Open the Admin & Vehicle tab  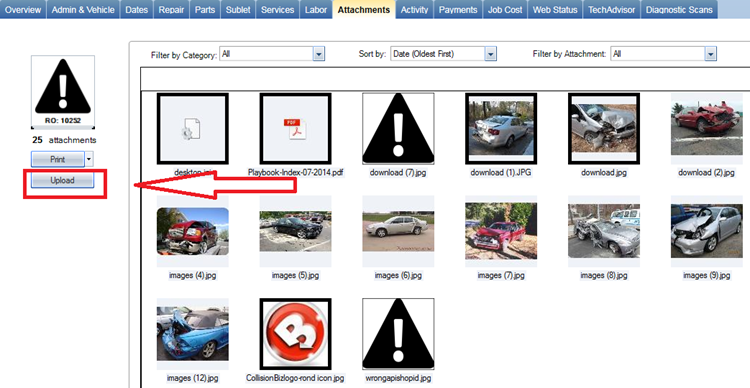[83, 10]
